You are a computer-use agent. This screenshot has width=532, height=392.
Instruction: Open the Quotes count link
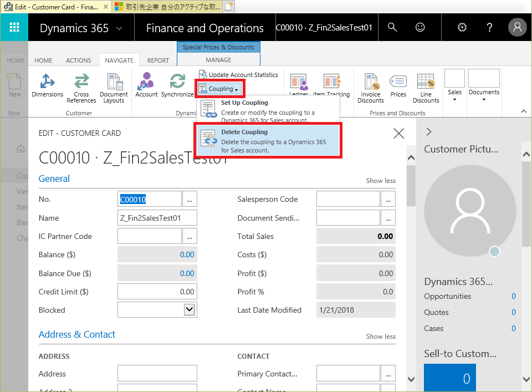click(513, 312)
